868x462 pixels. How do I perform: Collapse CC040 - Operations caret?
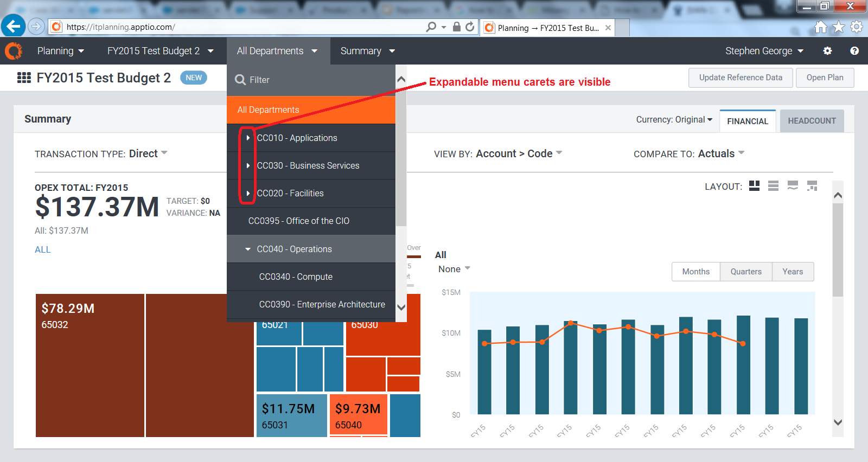[x=248, y=249]
